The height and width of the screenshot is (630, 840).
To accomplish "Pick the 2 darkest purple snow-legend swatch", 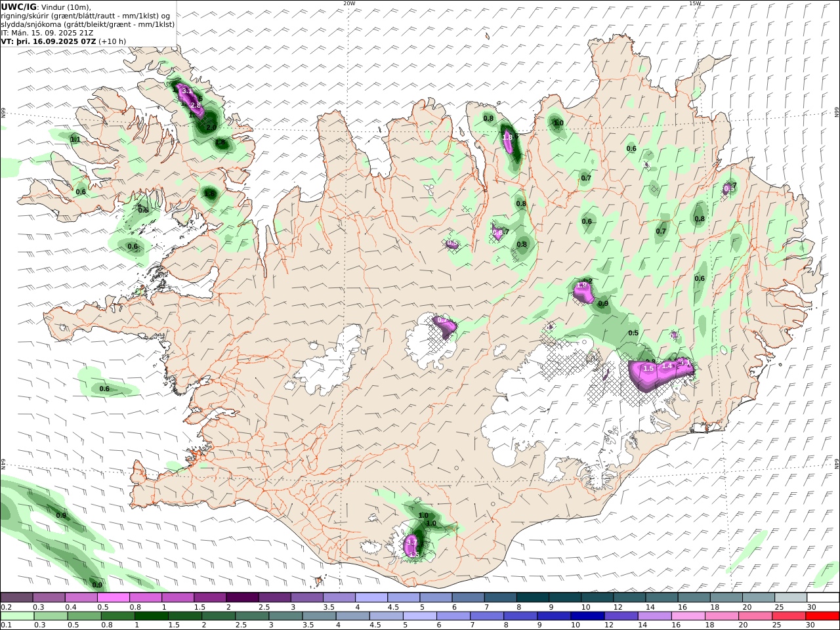I will (242, 597).
